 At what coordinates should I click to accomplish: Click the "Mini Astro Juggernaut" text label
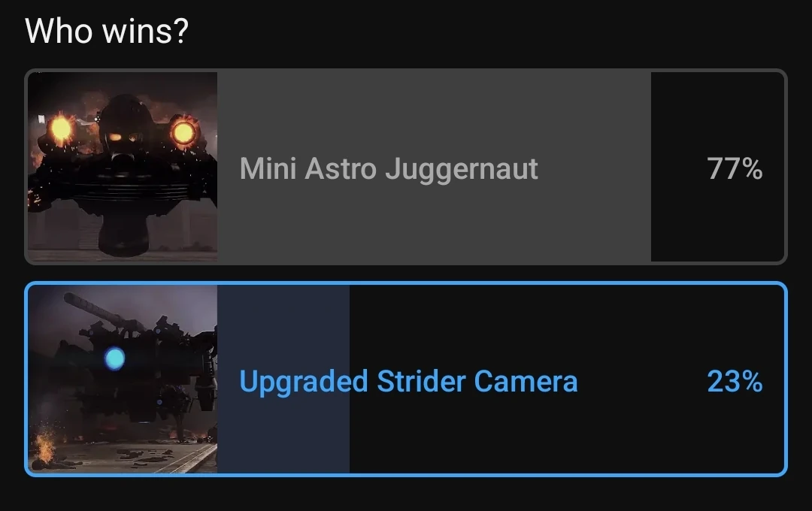point(389,169)
